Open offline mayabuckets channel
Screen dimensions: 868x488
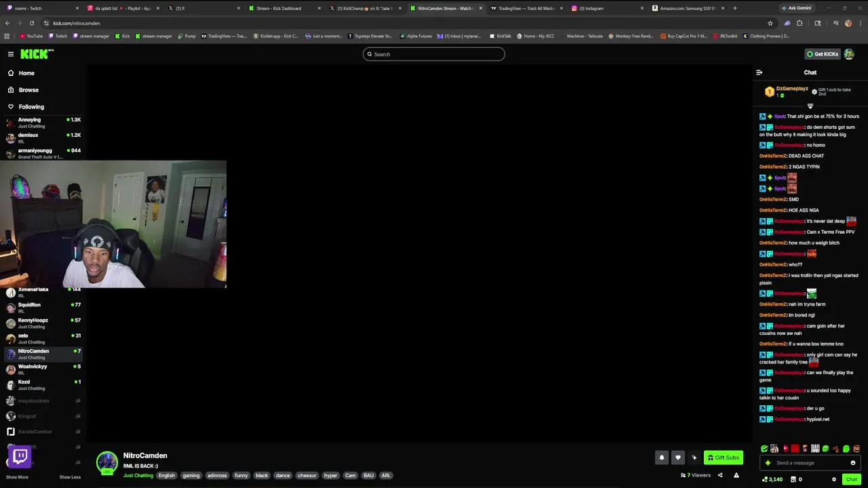pos(43,401)
